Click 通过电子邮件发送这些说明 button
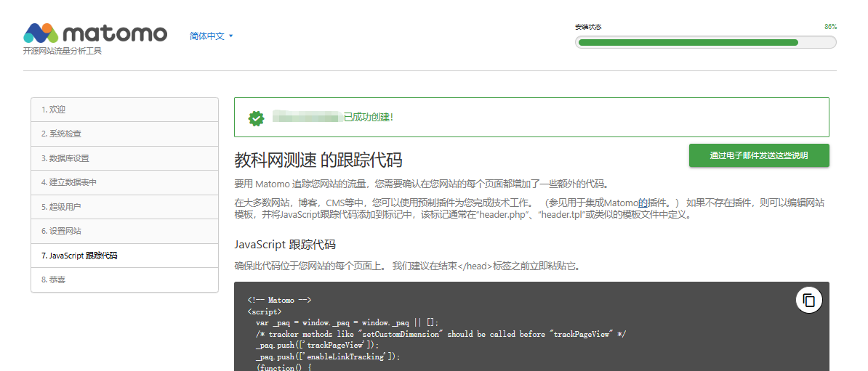The width and height of the screenshot is (868, 371). click(759, 155)
